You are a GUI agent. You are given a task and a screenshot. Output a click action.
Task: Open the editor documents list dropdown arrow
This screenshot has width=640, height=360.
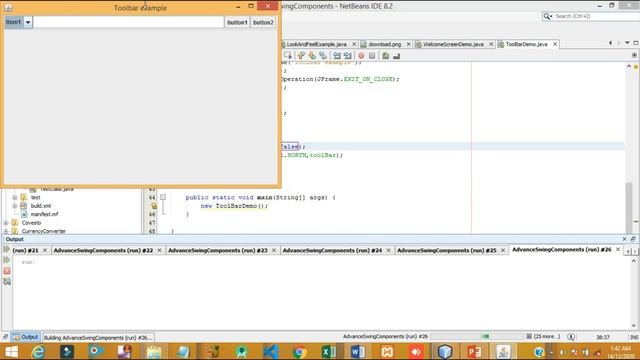tap(627, 43)
